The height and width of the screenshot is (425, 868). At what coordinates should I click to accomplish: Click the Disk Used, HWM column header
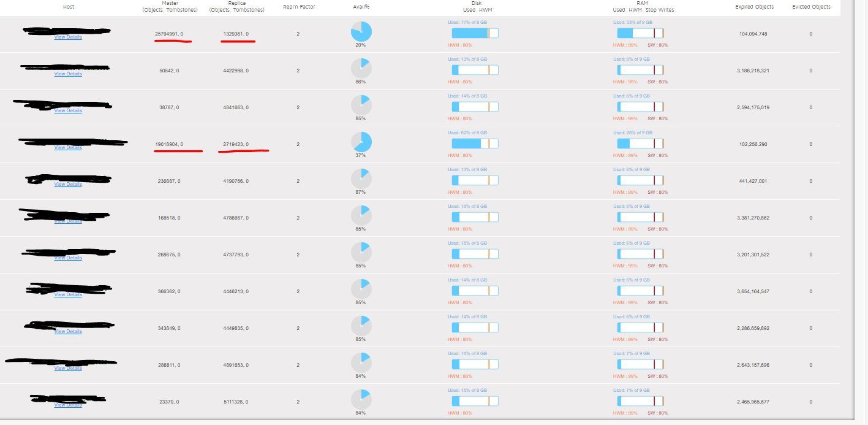coord(477,7)
